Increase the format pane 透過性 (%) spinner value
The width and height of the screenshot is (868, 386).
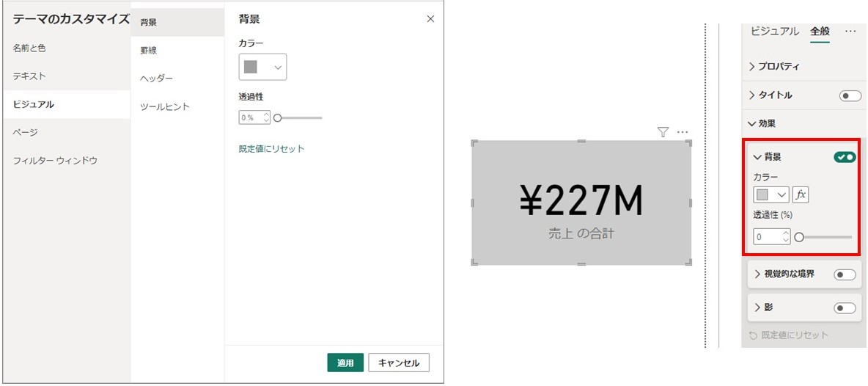pyautogui.click(x=786, y=233)
